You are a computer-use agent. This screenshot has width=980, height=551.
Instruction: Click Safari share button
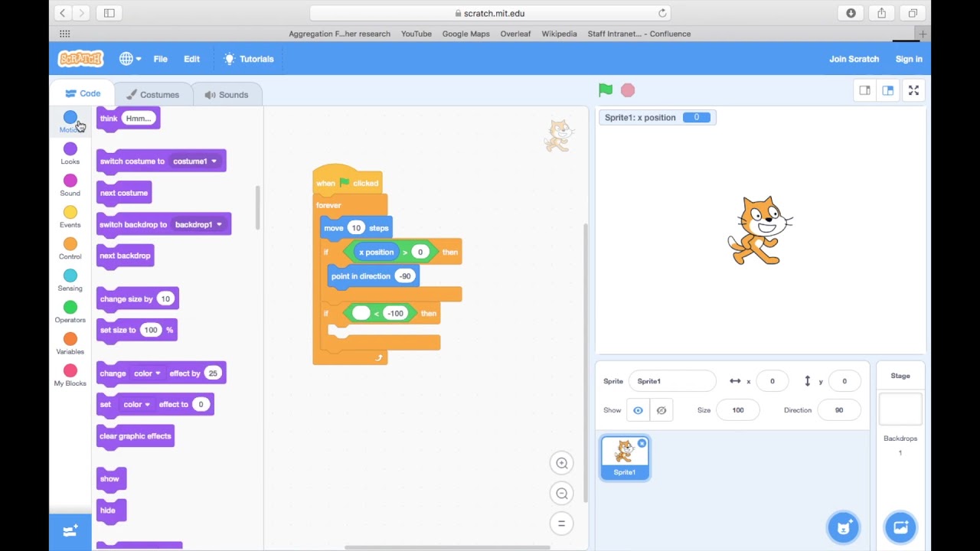click(x=882, y=13)
